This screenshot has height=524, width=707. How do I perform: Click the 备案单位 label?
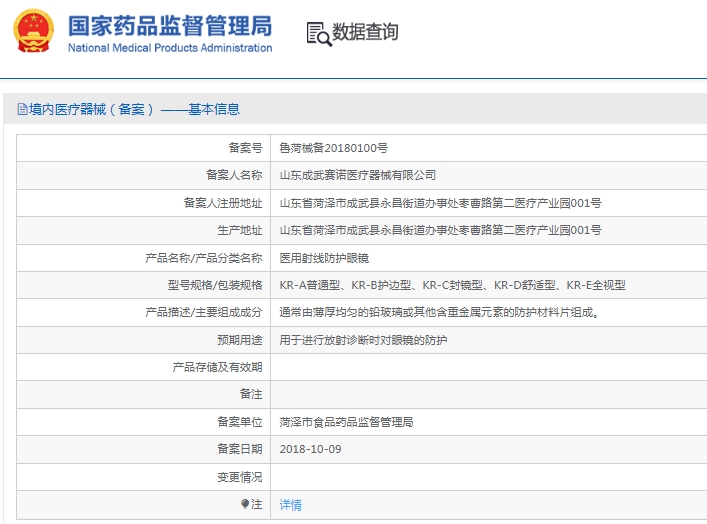[x=240, y=422]
